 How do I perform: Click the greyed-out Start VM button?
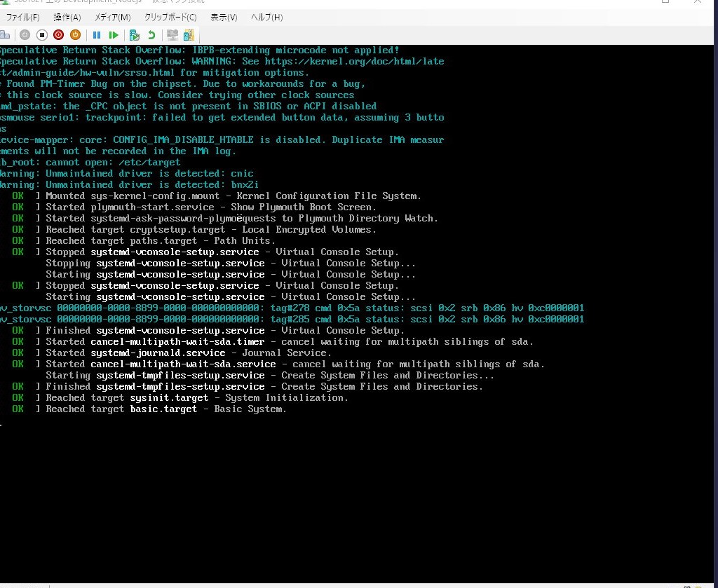pyautogui.click(x=25, y=34)
